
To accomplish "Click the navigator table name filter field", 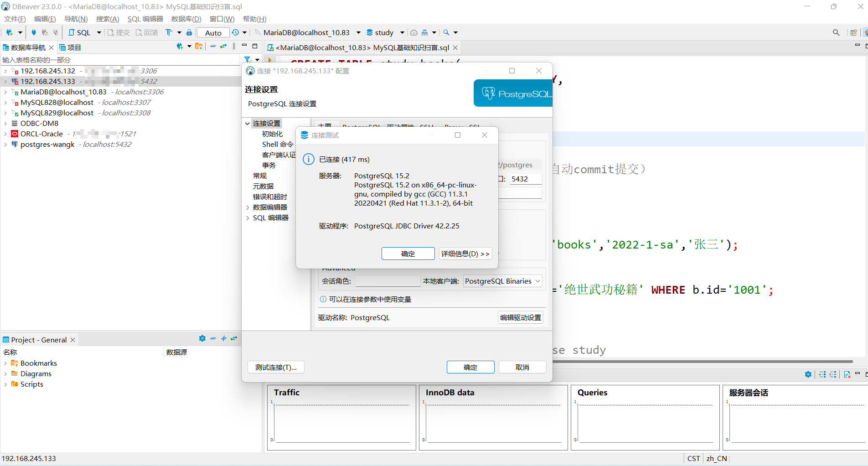I will click(119, 60).
